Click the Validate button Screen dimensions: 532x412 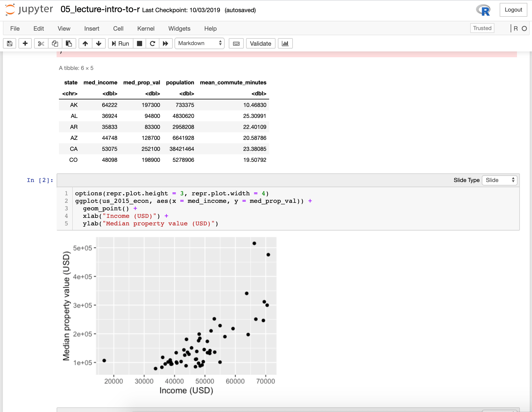tap(260, 43)
